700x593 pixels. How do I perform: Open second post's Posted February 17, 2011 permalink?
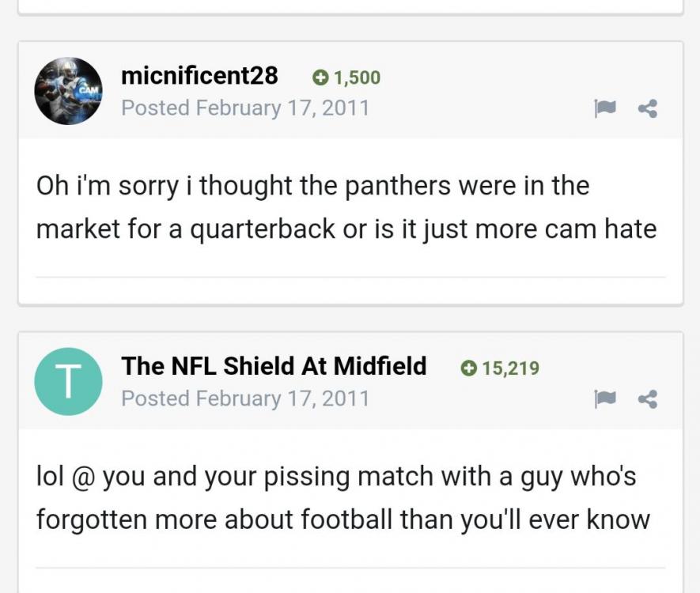245,398
